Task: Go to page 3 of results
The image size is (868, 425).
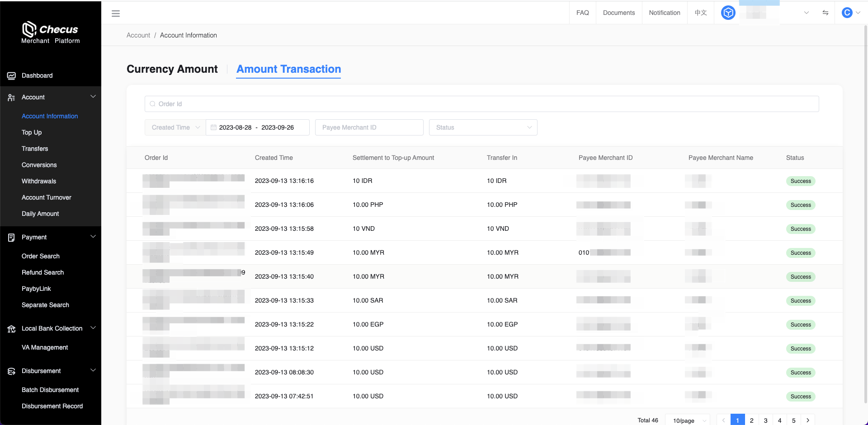Action: (x=765, y=420)
